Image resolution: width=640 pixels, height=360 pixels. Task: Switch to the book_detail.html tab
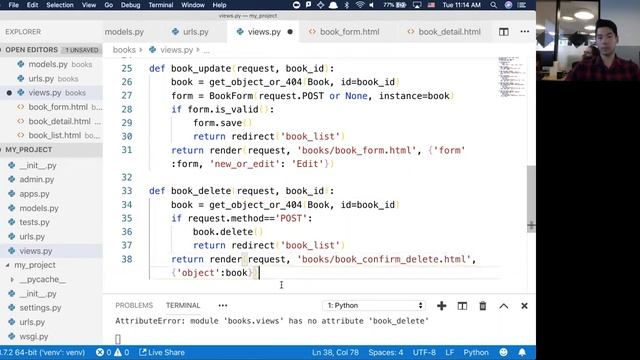tap(444, 32)
